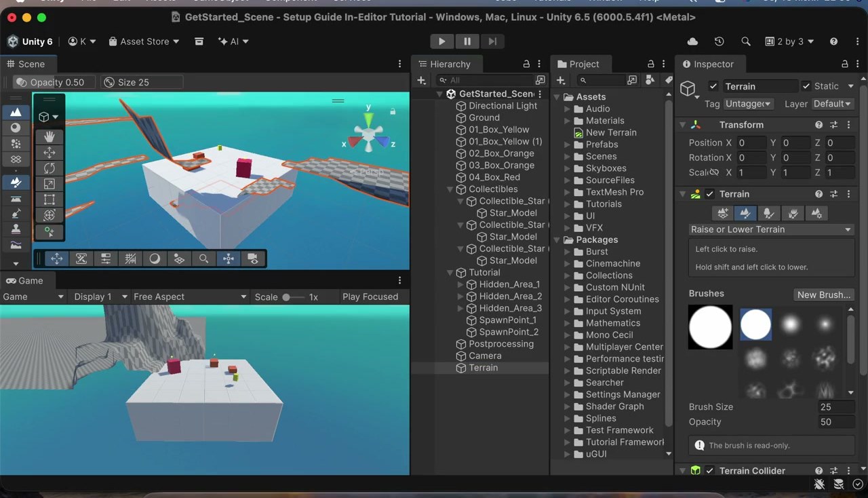Collapse the Collectibles hierarchy item
This screenshot has height=498, width=868.
click(x=450, y=189)
